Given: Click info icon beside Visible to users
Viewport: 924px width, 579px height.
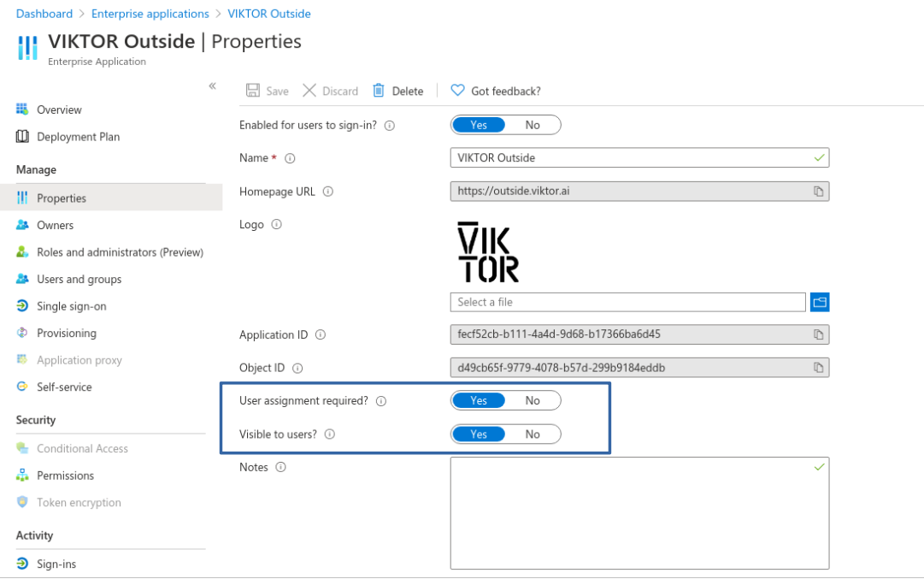Looking at the screenshot, I should coord(330,434).
